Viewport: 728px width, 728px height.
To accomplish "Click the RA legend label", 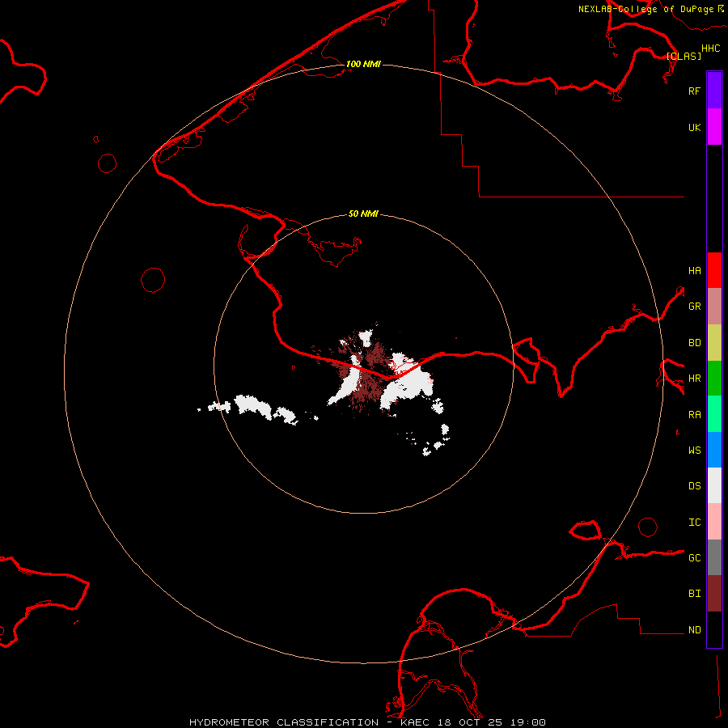I will click(x=694, y=415).
